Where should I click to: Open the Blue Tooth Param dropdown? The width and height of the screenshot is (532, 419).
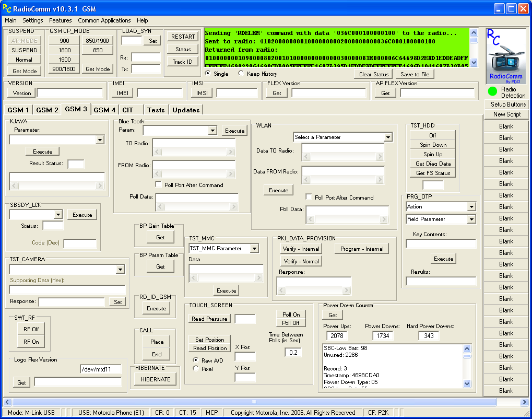click(x=212, y=131)
